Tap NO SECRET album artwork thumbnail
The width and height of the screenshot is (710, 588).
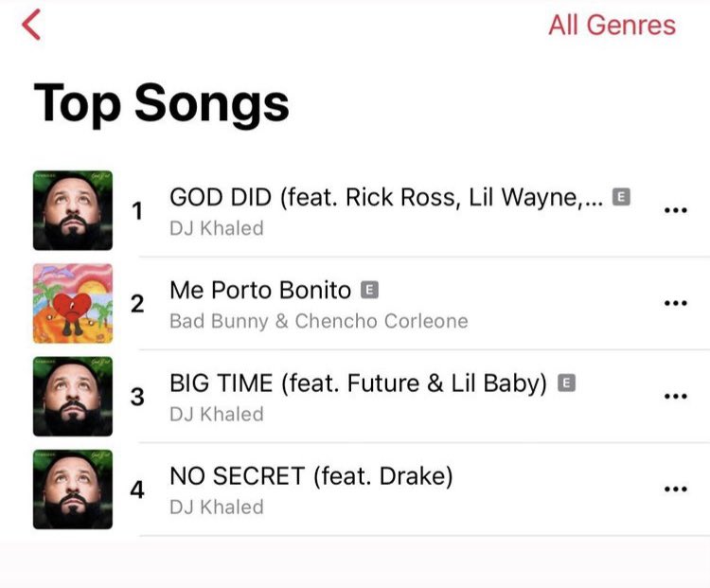click(x=73, y=490)
